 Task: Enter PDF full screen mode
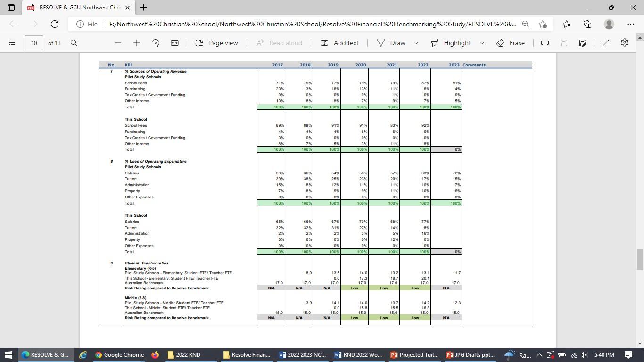[606, 43]
